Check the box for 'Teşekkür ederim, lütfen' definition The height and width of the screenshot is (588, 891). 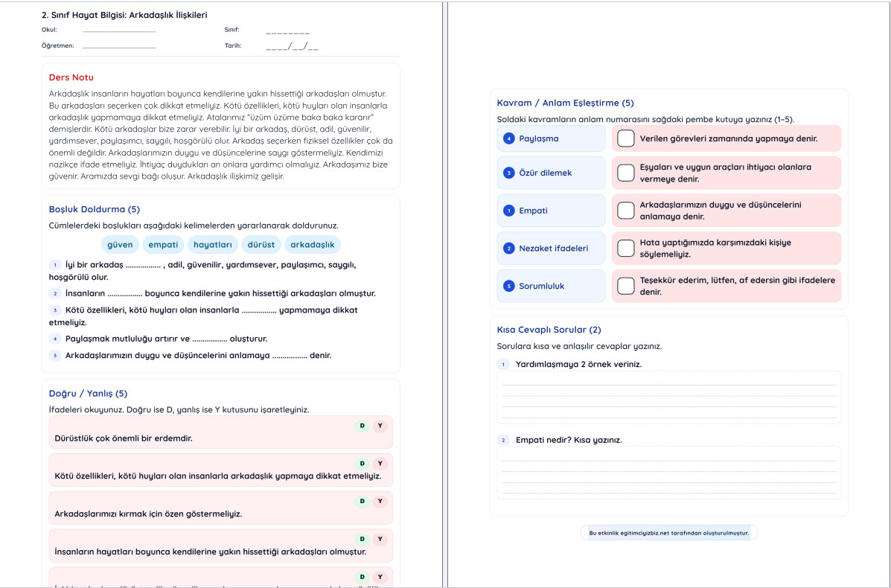626,286
